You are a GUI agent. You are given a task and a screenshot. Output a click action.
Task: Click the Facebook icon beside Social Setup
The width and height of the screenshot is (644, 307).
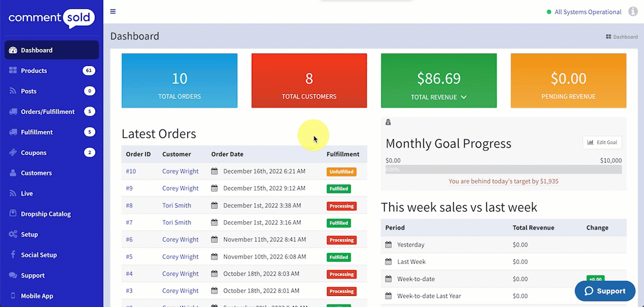13,254
